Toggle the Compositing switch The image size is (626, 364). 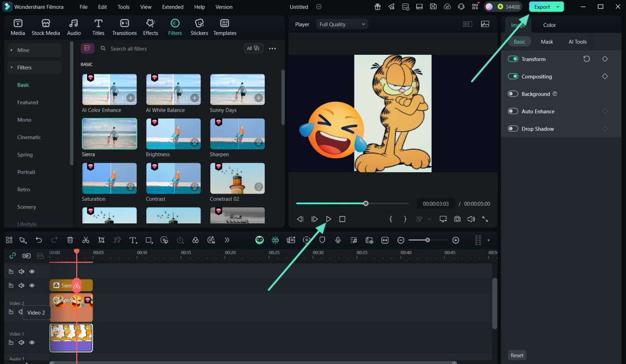[x=513, y=76]
